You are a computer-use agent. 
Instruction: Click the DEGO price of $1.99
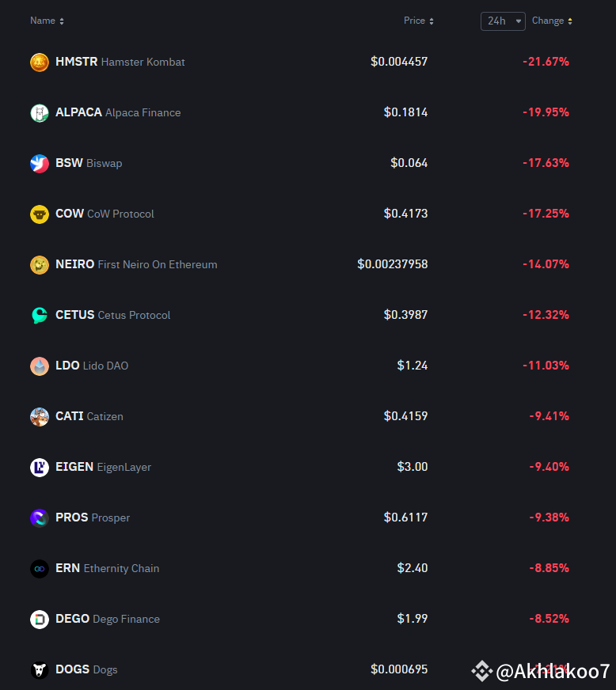(x=413, y=619)
